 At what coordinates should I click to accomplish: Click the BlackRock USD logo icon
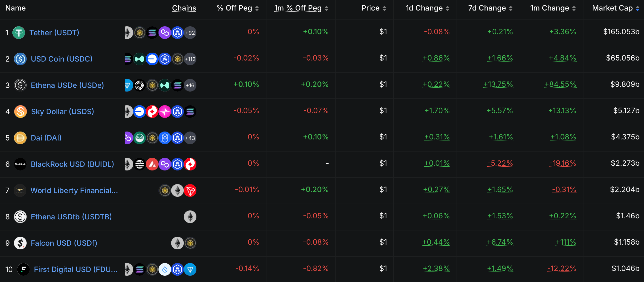(20, 164)
